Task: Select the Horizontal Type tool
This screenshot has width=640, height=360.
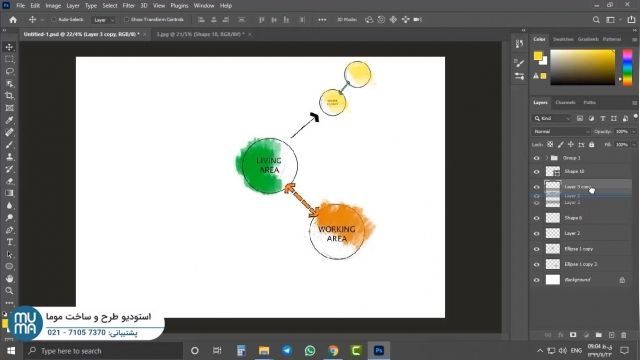Action: pyautogui.click(x=9, y=242)
